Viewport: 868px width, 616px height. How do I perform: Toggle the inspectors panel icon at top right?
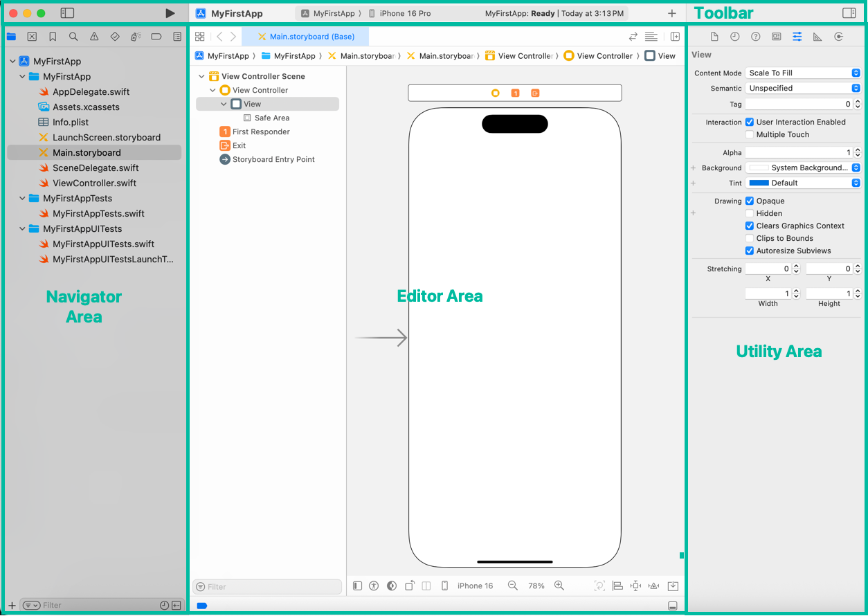tap(849, 13)
